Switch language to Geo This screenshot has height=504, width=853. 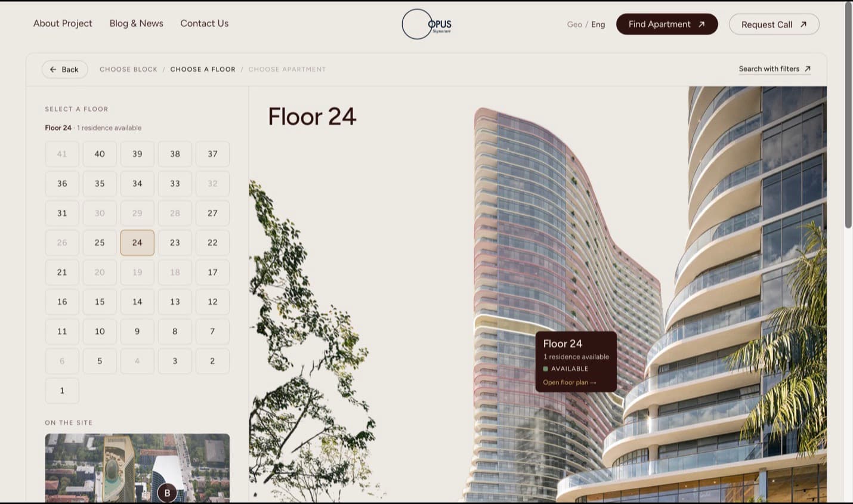coord(574,24)
